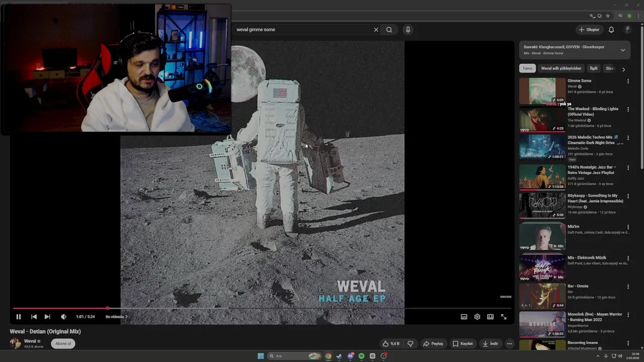Viewport: 644px width, 362px height.
Task: Open the 'Bar - Omnia' video title
Action: pyautogui.click(x=578, y=286)
